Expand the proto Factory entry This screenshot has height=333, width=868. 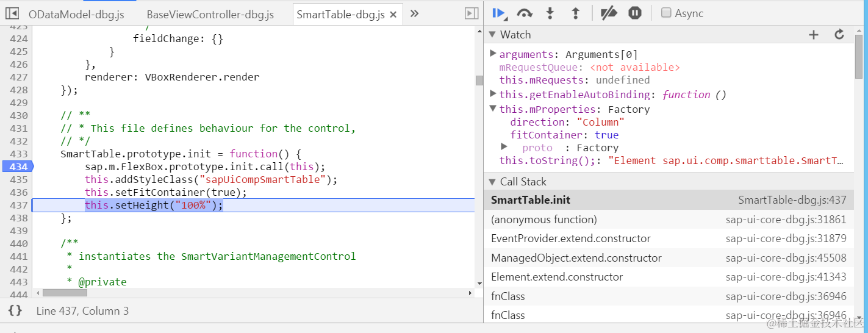[504, 147]
